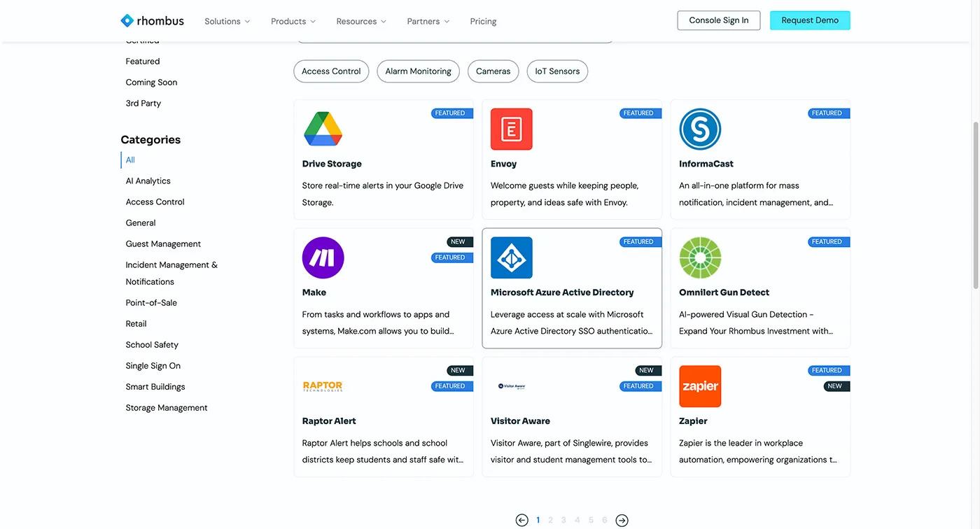Select the 3rd Party filter
The width and height of the screenshot is (980, 529).
point(143,104)
